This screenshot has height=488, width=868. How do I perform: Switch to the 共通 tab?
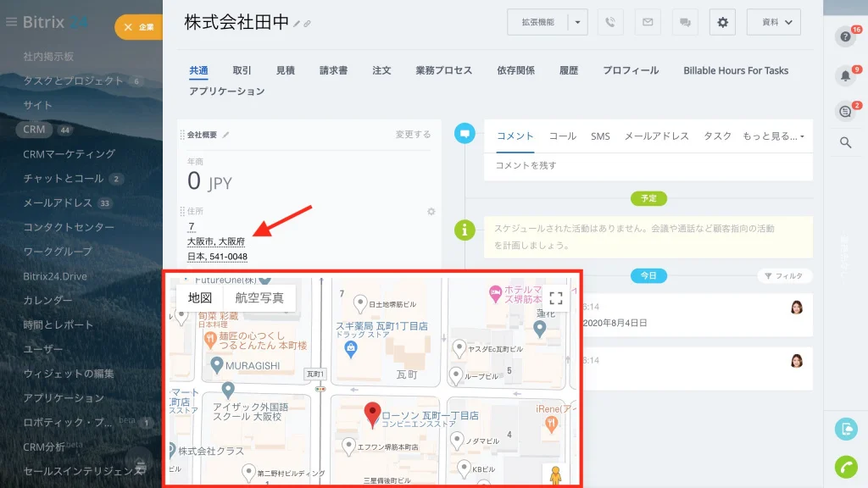click(x=198, y=71)
